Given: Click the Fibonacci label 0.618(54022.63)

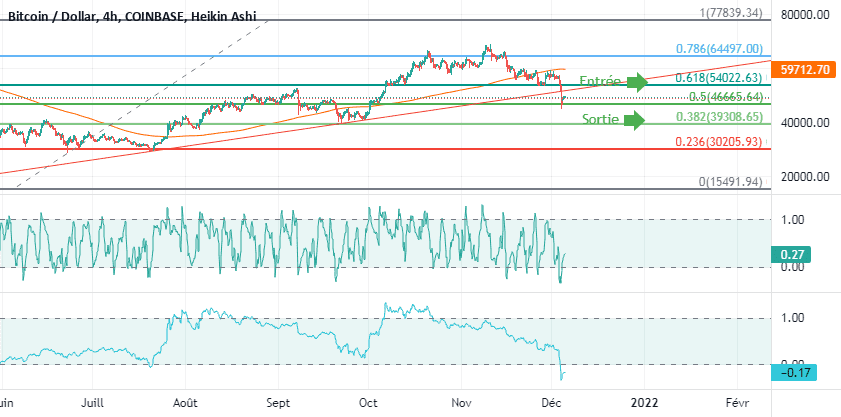Looking at the screenshot, I should (x=719, y=78).
